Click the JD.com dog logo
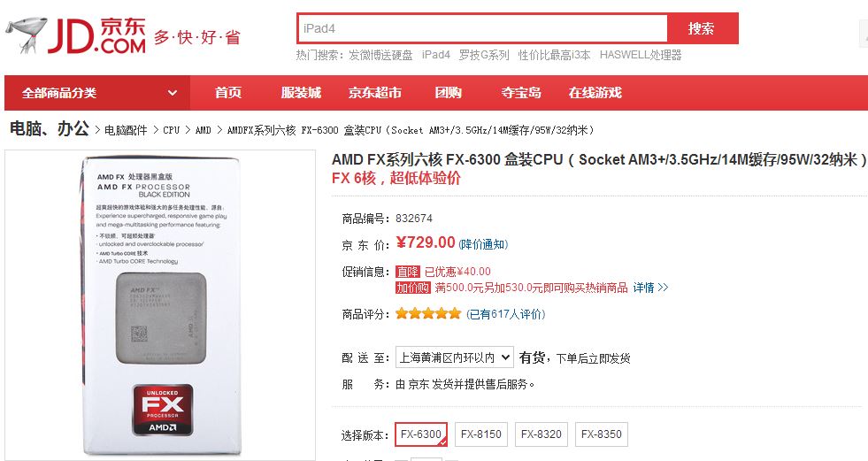 (25, 36)
